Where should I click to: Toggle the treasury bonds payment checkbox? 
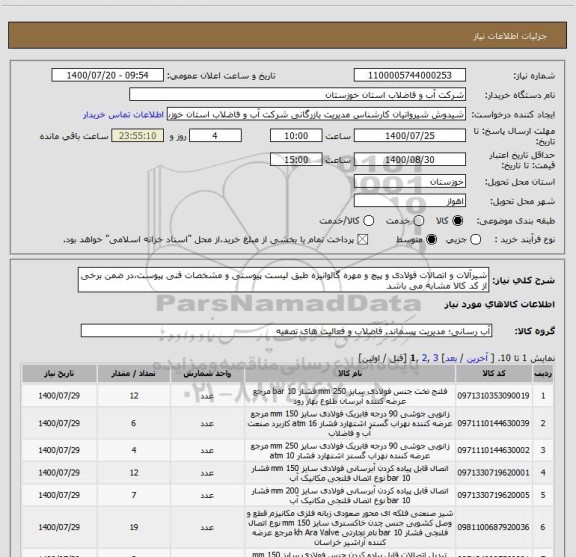(x=363, y=240)
